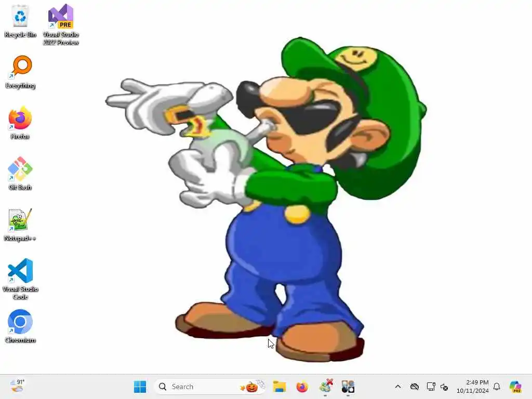This screenshot has height=399, width=532.
Task: Click the crossed-out cloud sync tray icon
Action: coord(414,387)
